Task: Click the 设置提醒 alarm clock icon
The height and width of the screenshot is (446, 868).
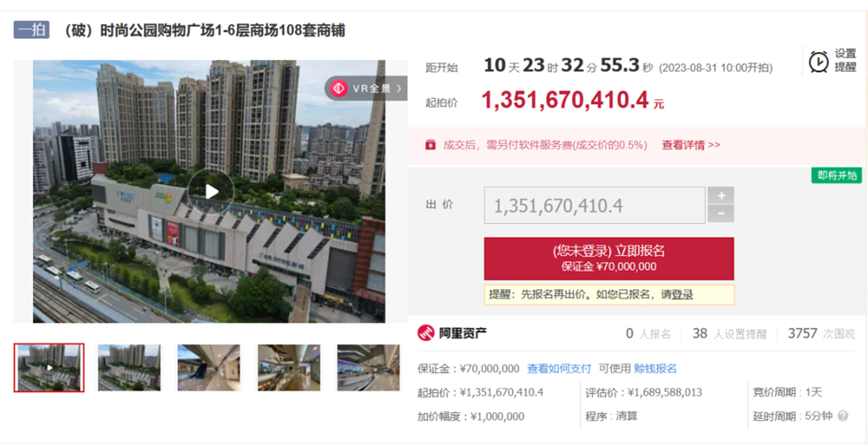Action: [x=819, y=61]
